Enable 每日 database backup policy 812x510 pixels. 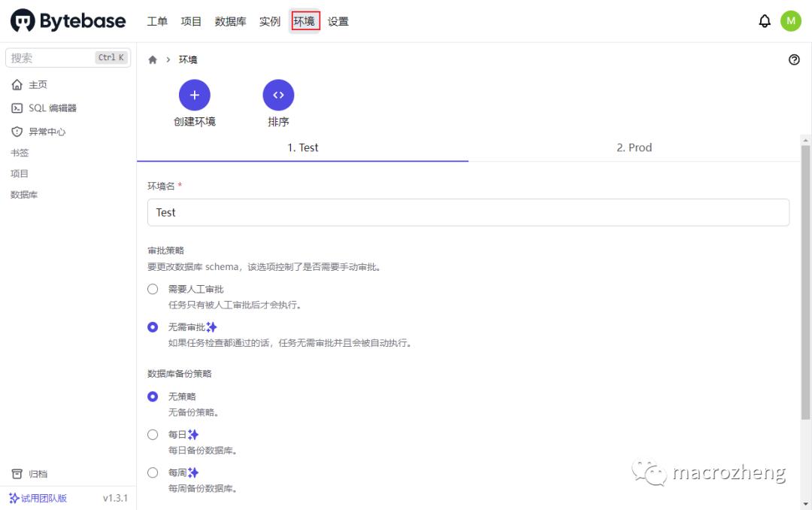[x=153, y=434]
